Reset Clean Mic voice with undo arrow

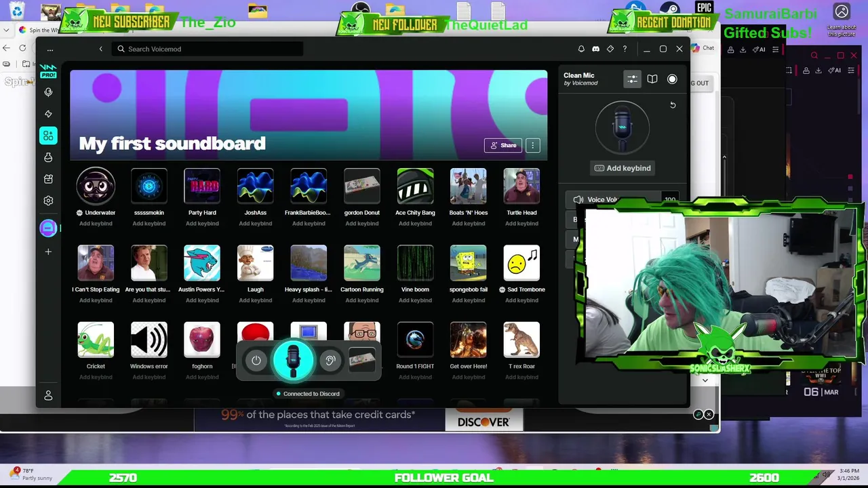click(673, 105)
